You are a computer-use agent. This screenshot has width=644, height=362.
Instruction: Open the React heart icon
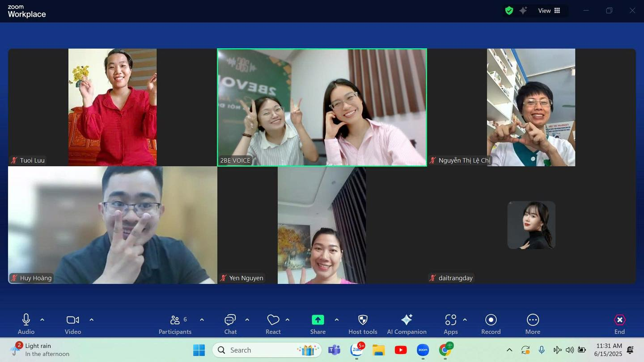tap(273, 320)
